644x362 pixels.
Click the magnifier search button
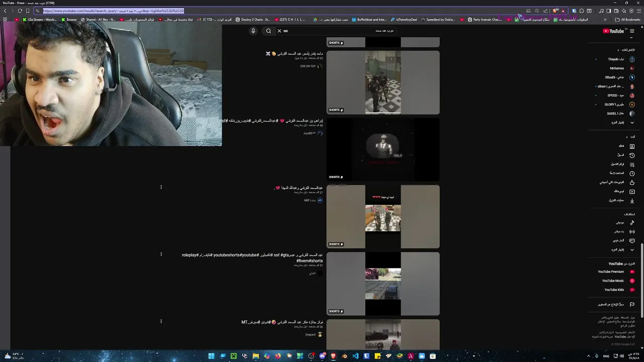[x=268, y=31]
